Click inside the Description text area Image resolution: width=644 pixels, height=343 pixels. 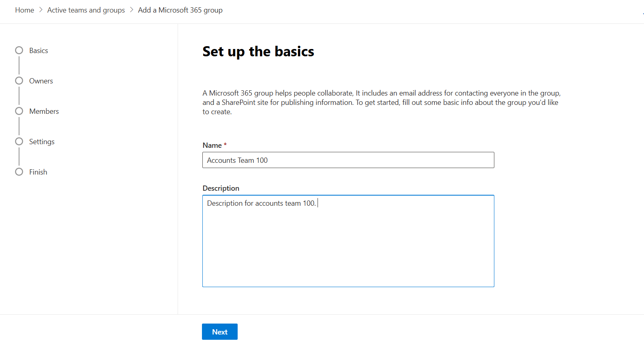[348, 243]
